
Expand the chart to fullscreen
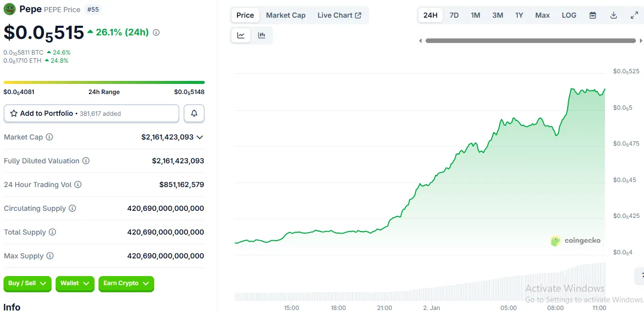point(634,15)
